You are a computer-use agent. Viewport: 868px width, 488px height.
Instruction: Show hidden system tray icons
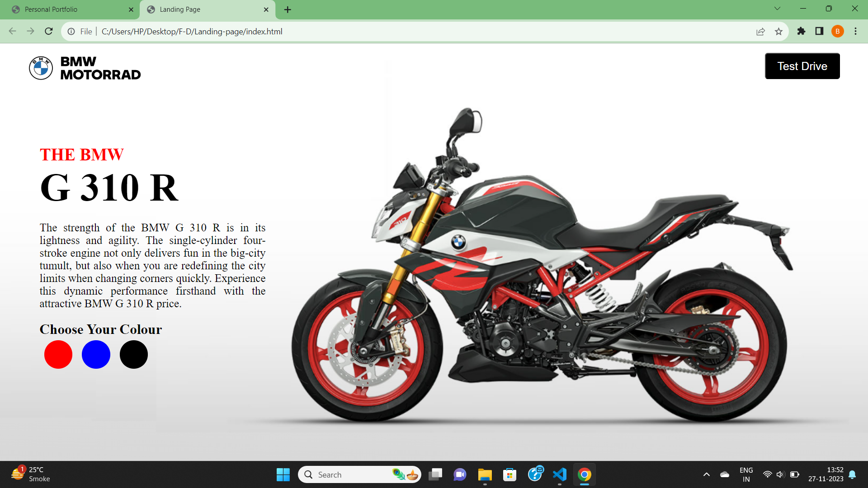click(x=706, y=474)
